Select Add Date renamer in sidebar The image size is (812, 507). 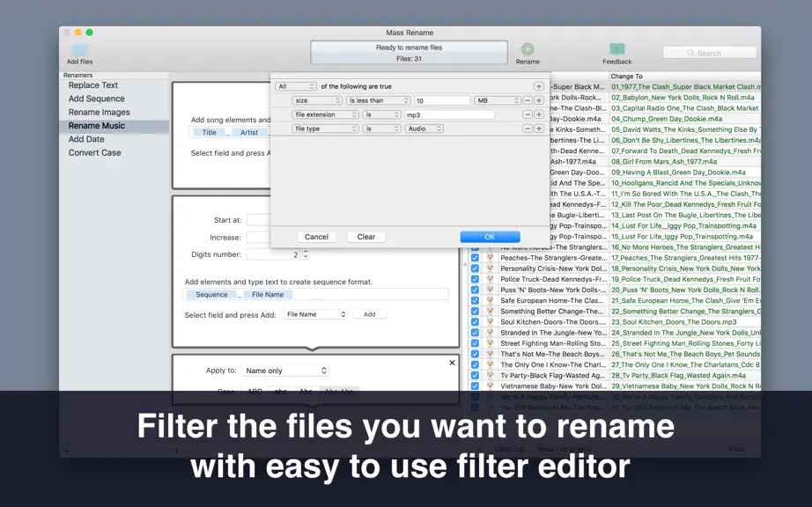pyautogui.click(x=86, y=139)
